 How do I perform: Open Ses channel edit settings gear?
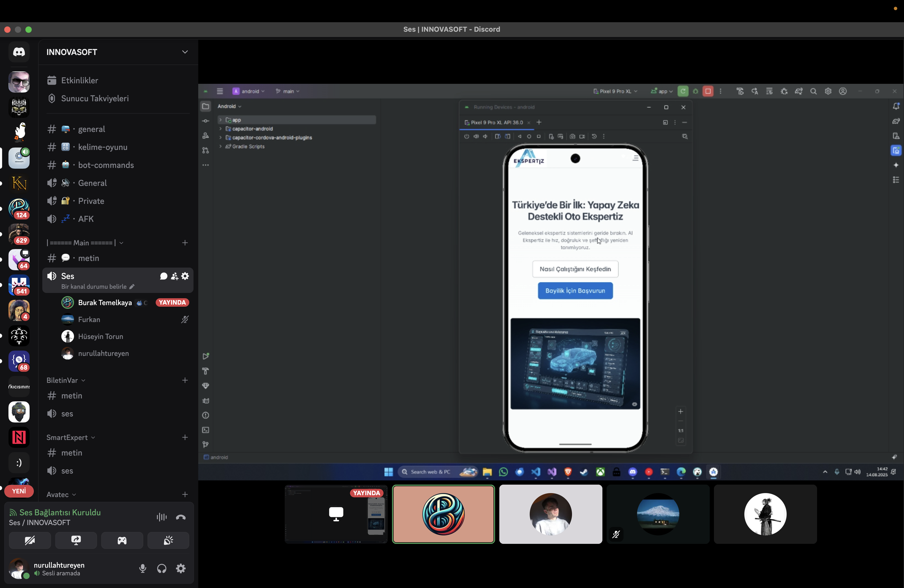185,276
